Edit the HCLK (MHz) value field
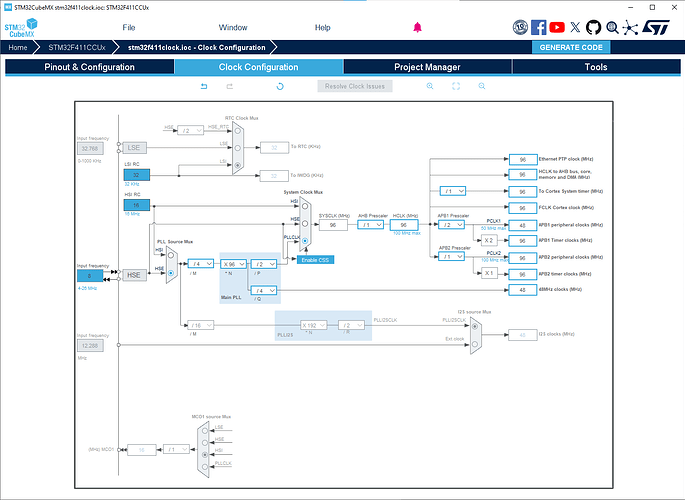This screenshot has height=500, width=685. (404, 225)
